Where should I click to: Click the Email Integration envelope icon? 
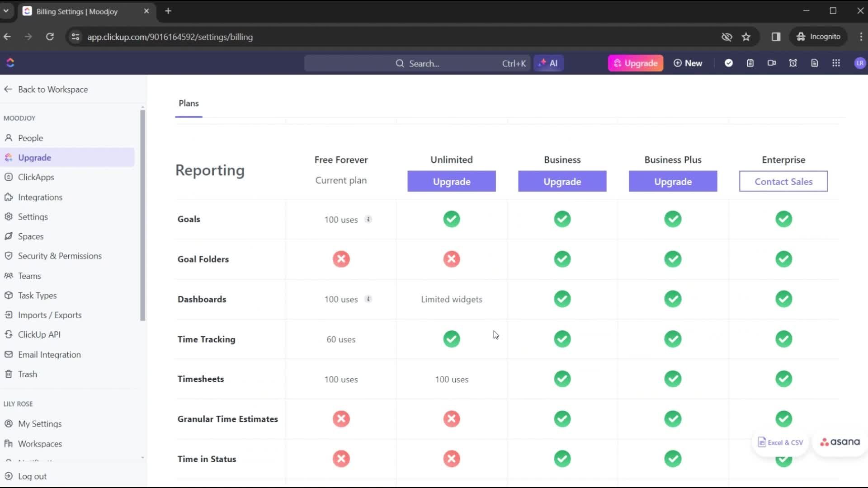[x=9, y=354]
